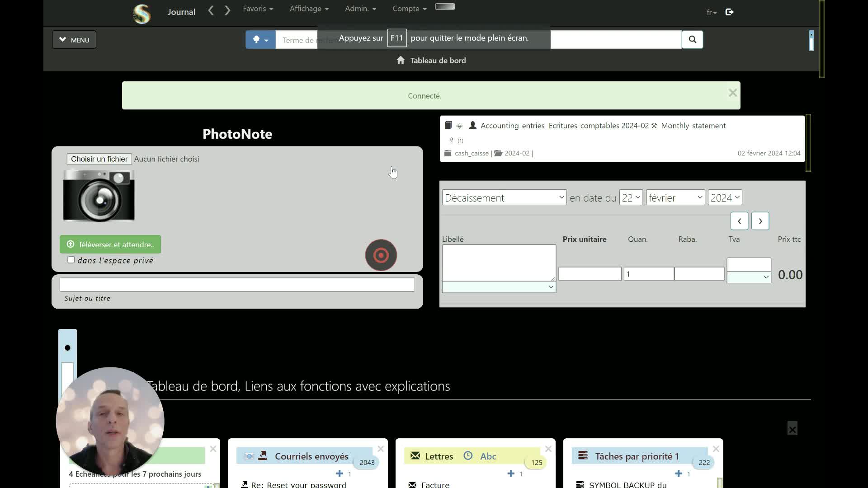Click the 'Sujet ou titre' input field
The width and height of the screenshot is (868, 488).
(x=237, y=285)
